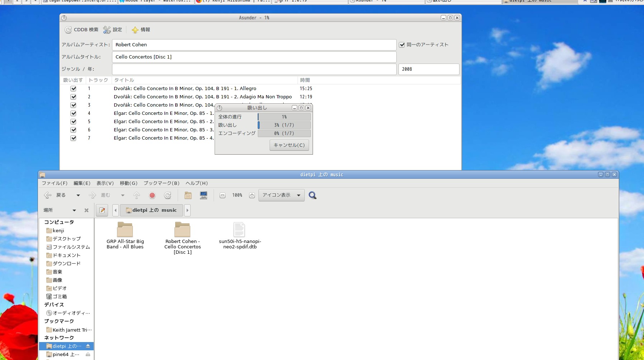
Task: Click the star info icon
Action: 135,30
